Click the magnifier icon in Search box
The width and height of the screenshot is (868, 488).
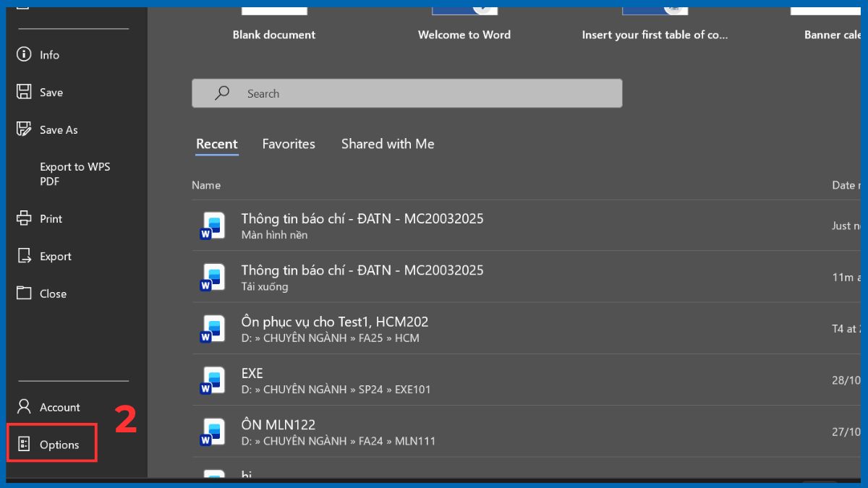(x=222, y=93)
